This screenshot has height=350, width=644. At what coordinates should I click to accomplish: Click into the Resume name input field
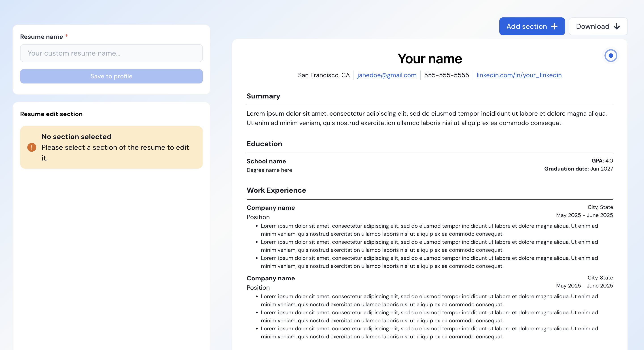(111, 53)
